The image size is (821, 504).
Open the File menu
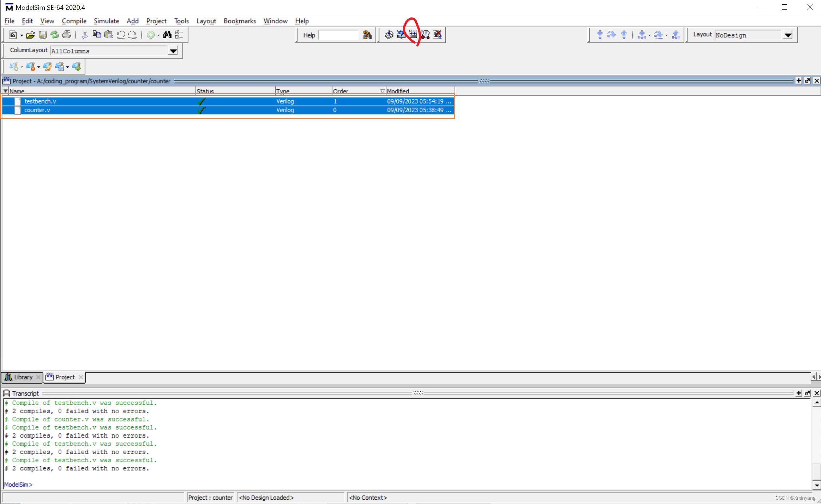pos(9,21)
